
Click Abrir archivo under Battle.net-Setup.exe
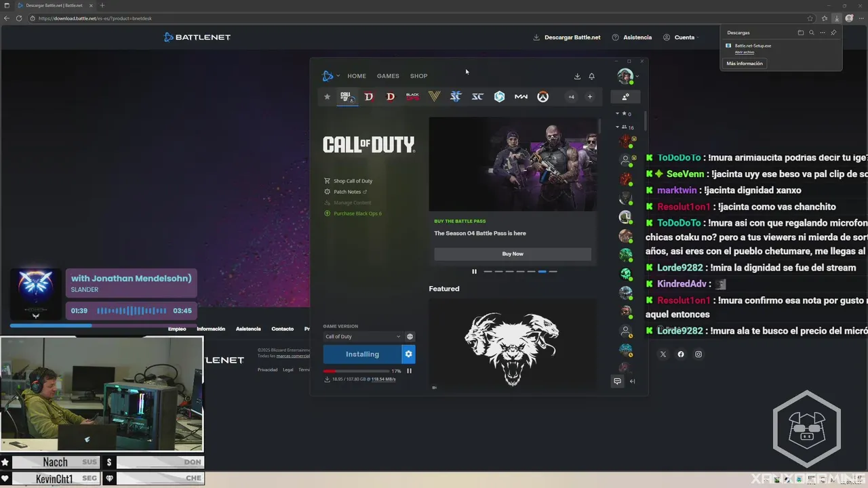[x=745, y=52]
